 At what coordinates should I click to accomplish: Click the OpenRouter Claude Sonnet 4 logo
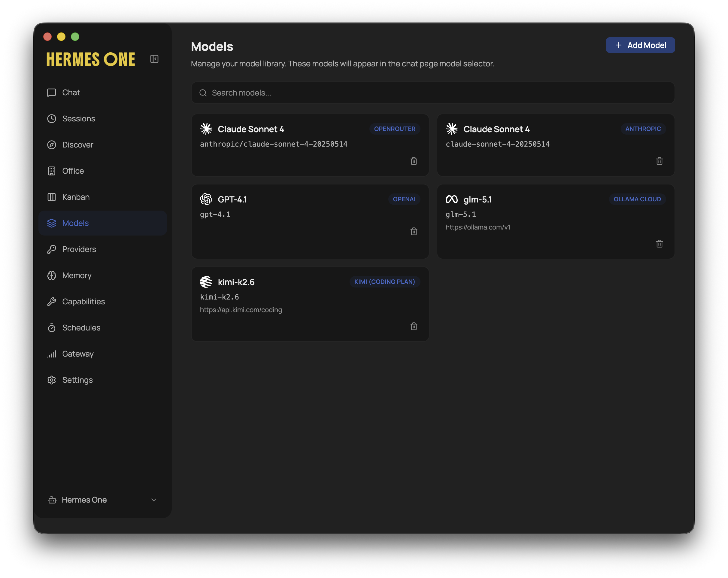[x=206, y=129]
